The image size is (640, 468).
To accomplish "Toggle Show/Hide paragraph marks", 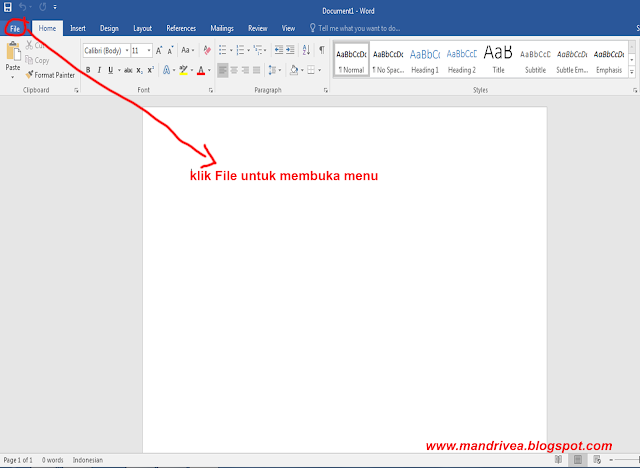I will point(322,50).
